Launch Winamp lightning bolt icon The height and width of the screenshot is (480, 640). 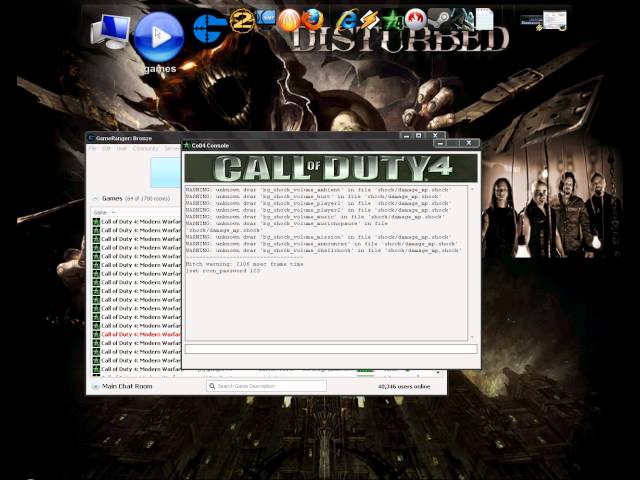[x=369, y=20]
